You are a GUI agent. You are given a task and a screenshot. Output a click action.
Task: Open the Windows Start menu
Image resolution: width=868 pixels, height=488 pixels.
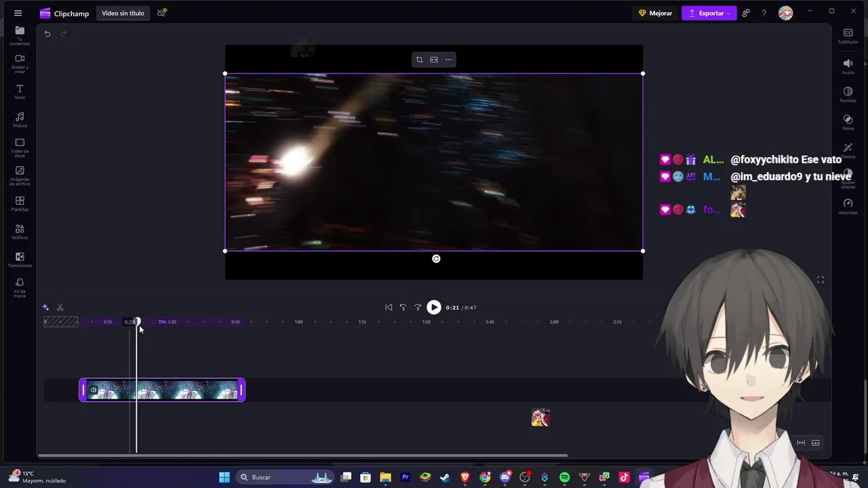pyautogui.click(x=224, y=477)
